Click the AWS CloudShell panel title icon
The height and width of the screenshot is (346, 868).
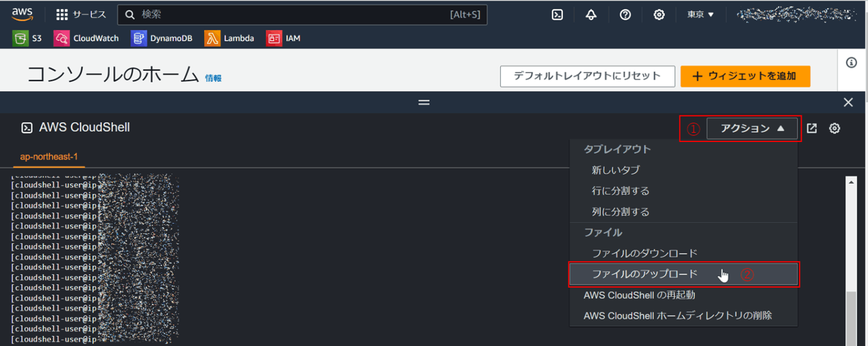click(x=27, y=128)
